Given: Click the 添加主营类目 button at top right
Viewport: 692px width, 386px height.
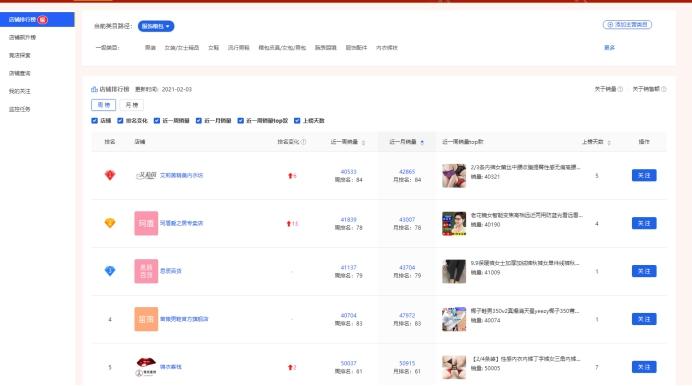Looking at the screenshot, I should coord(627,25).
